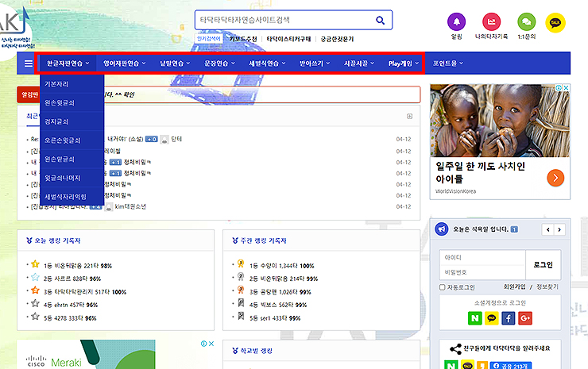Open the 회원가입 link
The width and height of the screenshot is (588, 369).
click(514, 286)
